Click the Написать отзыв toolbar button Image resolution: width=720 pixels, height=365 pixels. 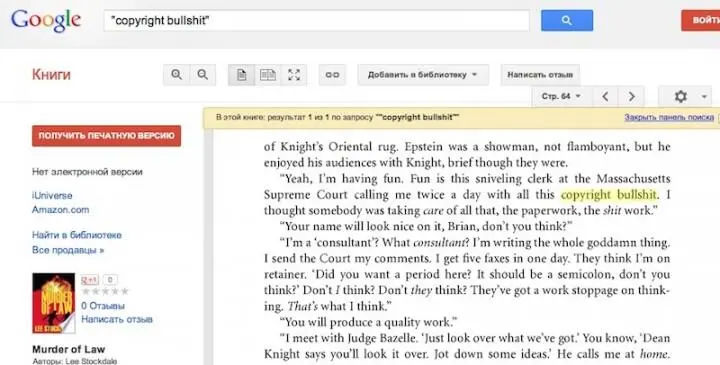pyautogui.click(x=540, y=74)
